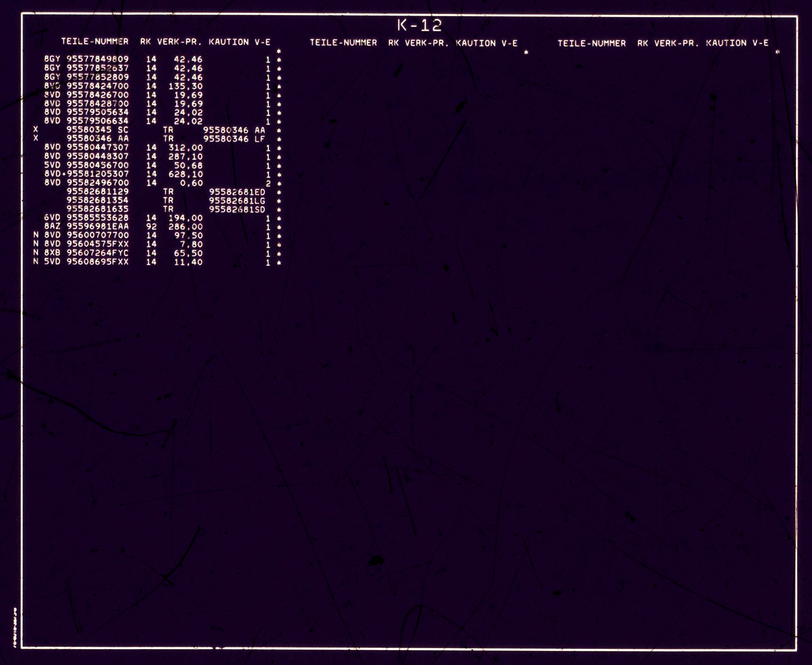The image size is (812, 665).
Task: Click the price 11,40
Action: click(188, 262)
